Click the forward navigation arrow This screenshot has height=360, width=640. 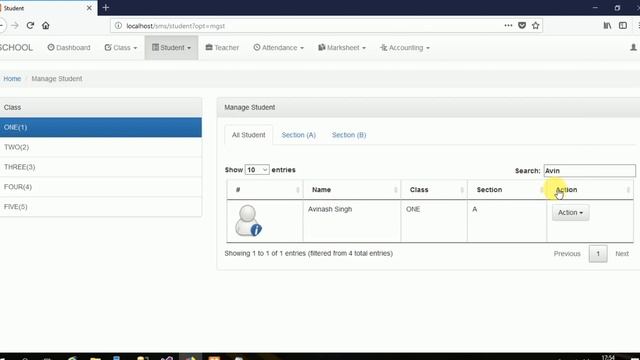point(15,25)
